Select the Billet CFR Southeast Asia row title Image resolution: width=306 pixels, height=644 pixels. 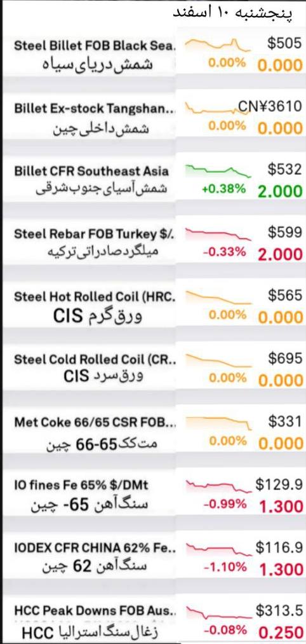[x=91, y=171]
